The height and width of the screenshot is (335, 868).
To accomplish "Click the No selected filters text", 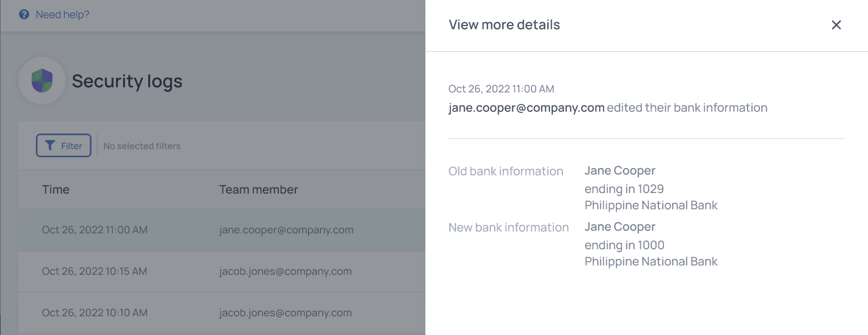I will (142, 146).
